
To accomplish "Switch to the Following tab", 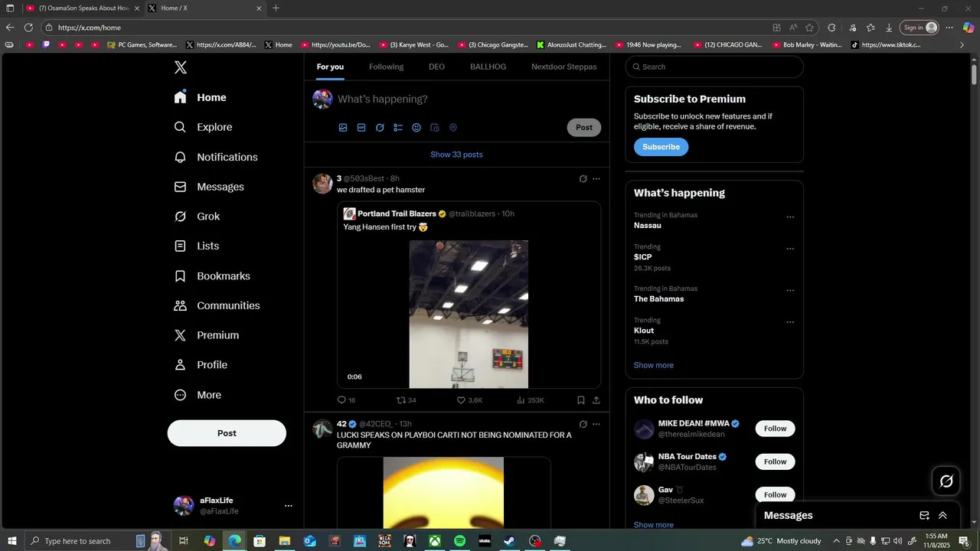I will (386, 67).
